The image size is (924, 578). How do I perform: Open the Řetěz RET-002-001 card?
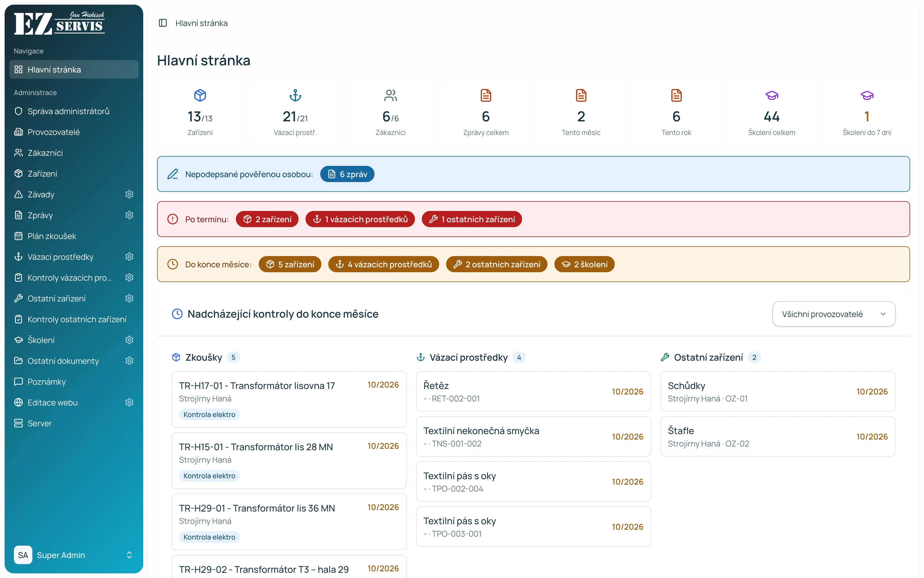point(533,391)
